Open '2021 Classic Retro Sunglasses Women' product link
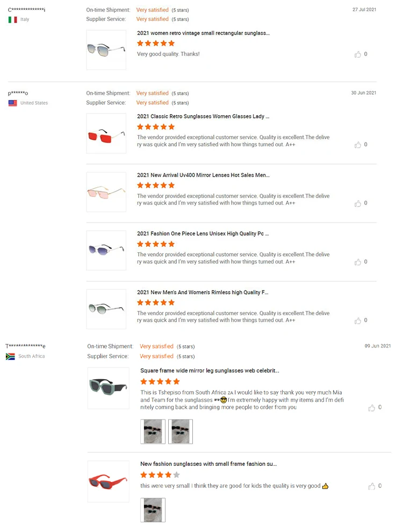The image size is (403, 532). (x=203, y=116)
